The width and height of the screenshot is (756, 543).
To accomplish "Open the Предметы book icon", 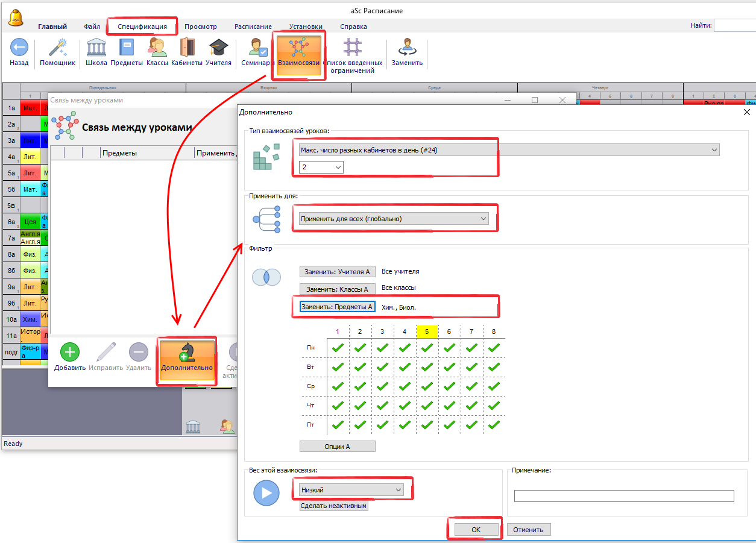I will (x=127, y=48).
